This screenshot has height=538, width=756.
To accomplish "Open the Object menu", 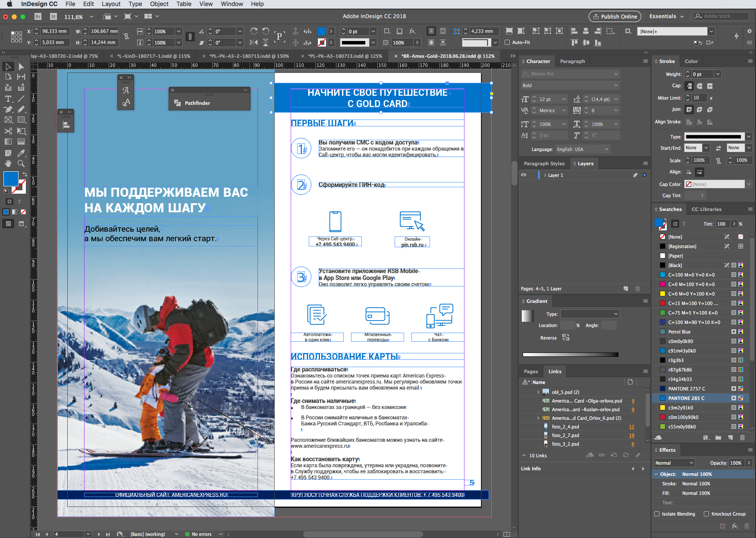I will [x=159, y=4].
